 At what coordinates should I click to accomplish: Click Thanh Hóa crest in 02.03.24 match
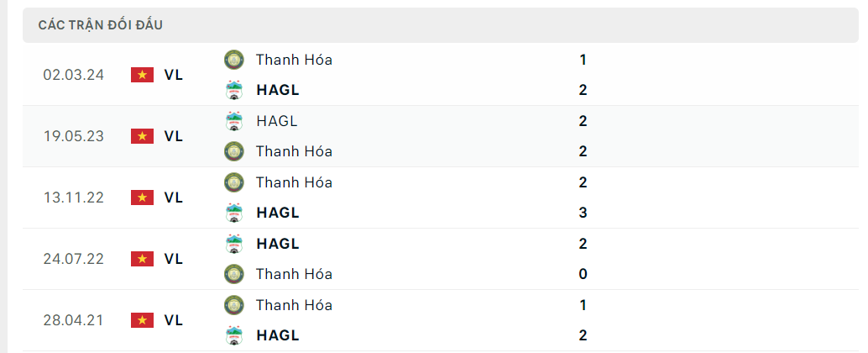[x=233, y=60]
